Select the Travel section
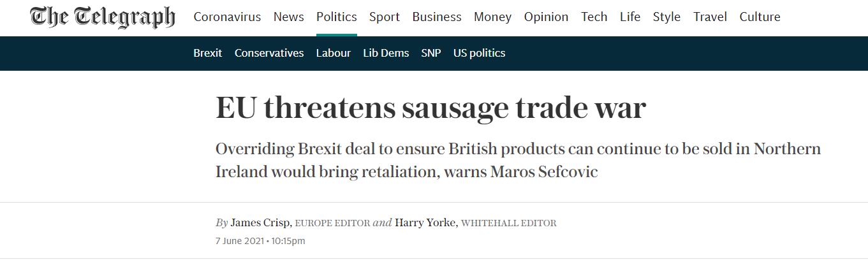 click(710, 17)
